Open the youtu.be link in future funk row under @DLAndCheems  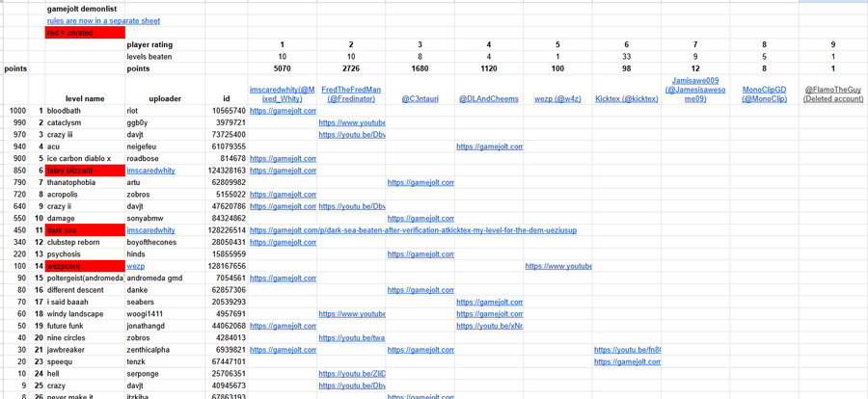point(489,326)
